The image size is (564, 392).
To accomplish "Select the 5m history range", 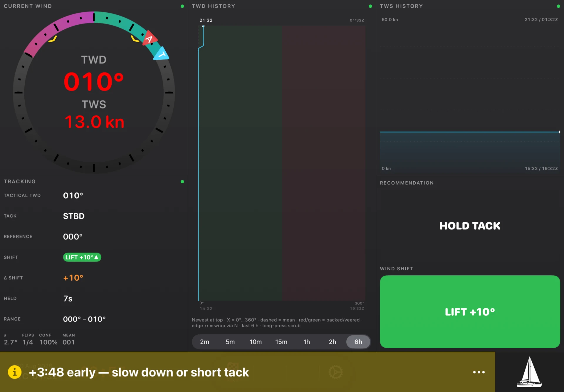I will pyautogui.click(x=230, y=342).
